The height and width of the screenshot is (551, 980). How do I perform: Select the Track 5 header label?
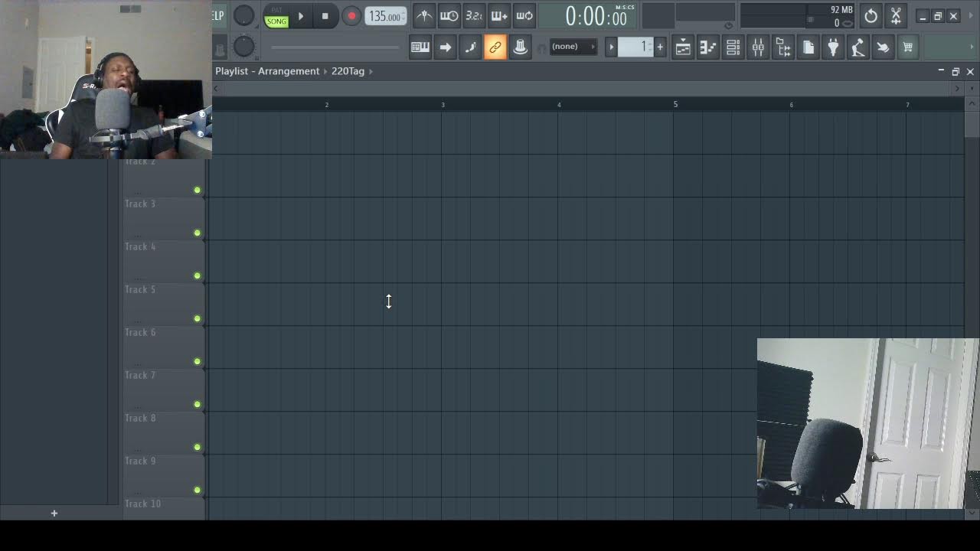tap(140, 289)
